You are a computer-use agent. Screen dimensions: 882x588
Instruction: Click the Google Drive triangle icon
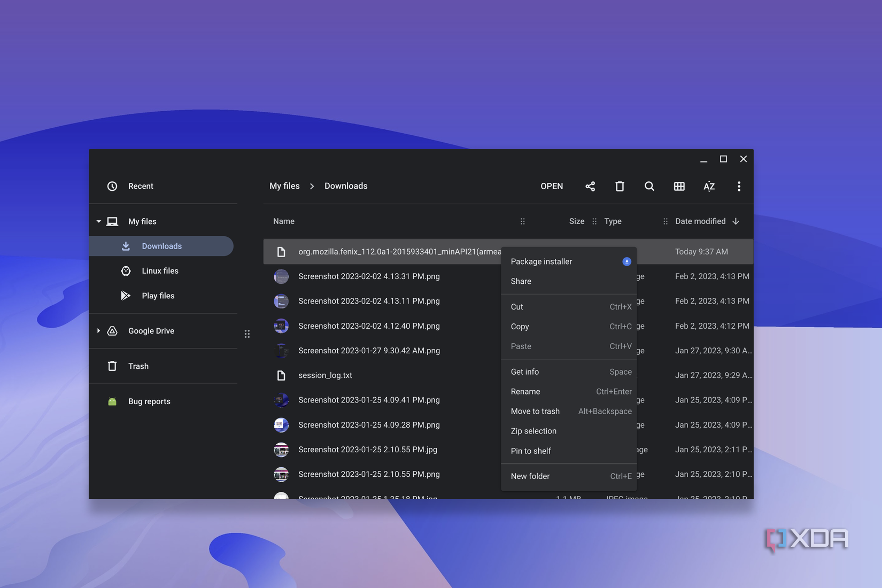pyautogui.click(x=112, y=331)
